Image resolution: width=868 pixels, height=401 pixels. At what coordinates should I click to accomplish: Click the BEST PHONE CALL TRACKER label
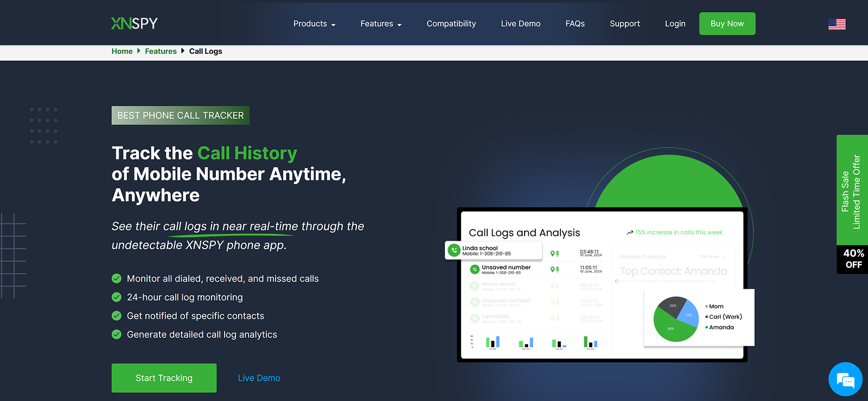(181, 115)
